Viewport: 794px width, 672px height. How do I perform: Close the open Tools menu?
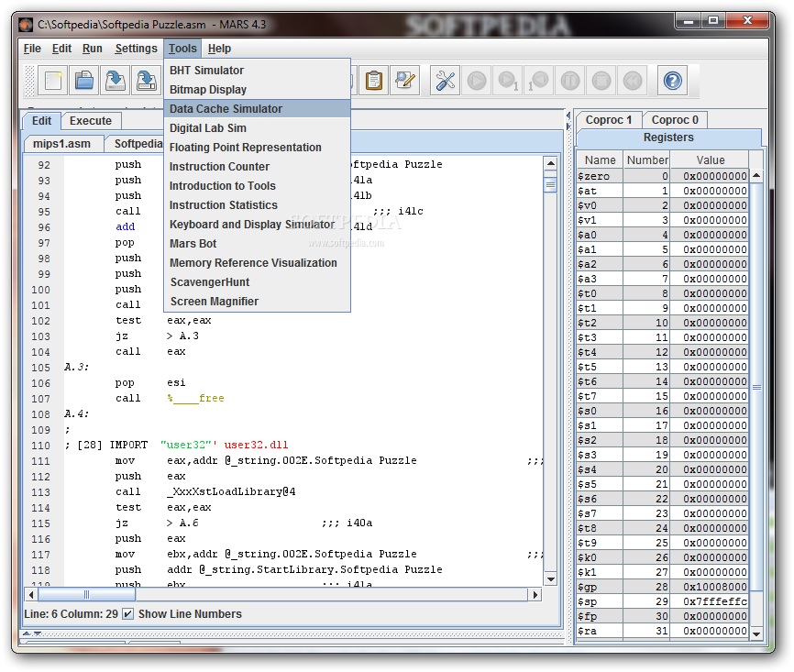pyautogui.click(x=182, y=49)
